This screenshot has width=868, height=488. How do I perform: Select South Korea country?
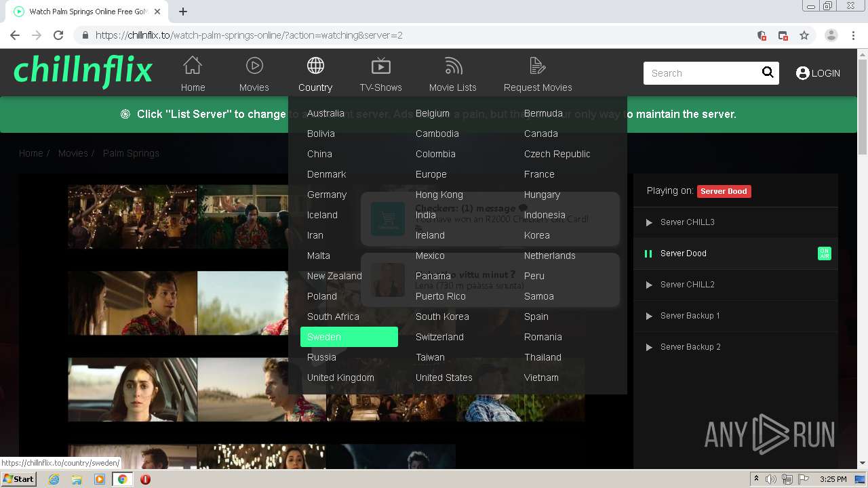click(442, 317)
